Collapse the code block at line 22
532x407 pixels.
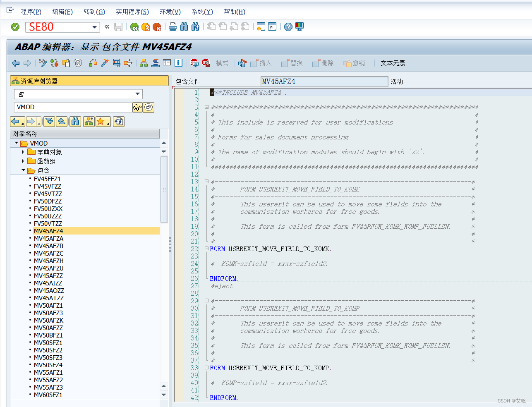[206, 249]
